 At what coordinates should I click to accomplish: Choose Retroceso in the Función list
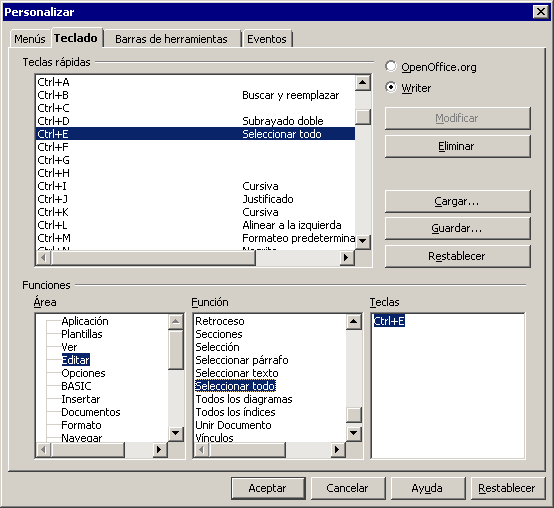[x=220, y=321]
